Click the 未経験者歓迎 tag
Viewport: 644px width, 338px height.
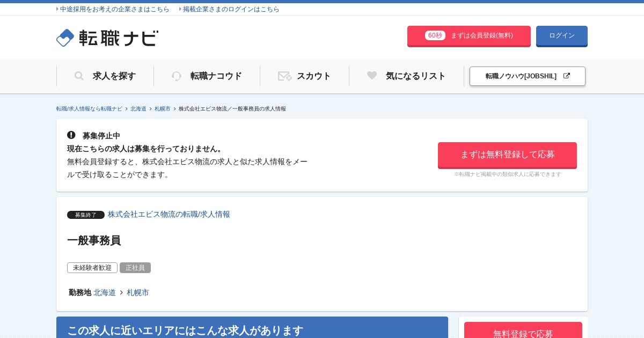[x=92, y=268]
